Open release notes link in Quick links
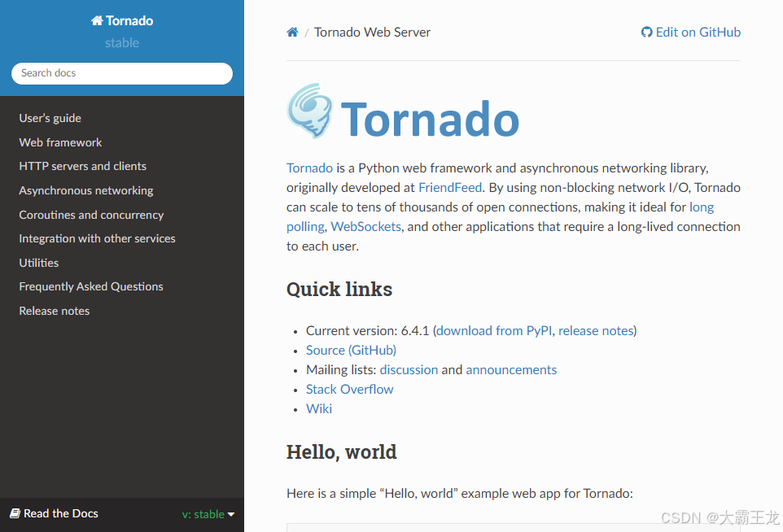 point(596,331)
